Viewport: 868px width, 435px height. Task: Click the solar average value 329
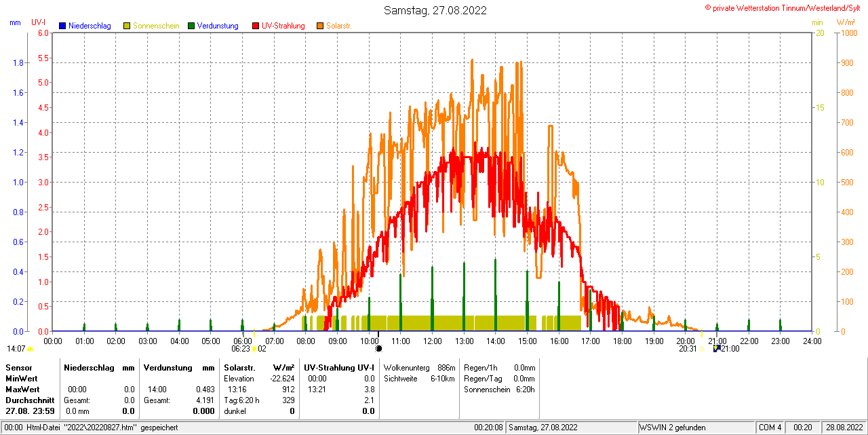(x=288, y=400)
